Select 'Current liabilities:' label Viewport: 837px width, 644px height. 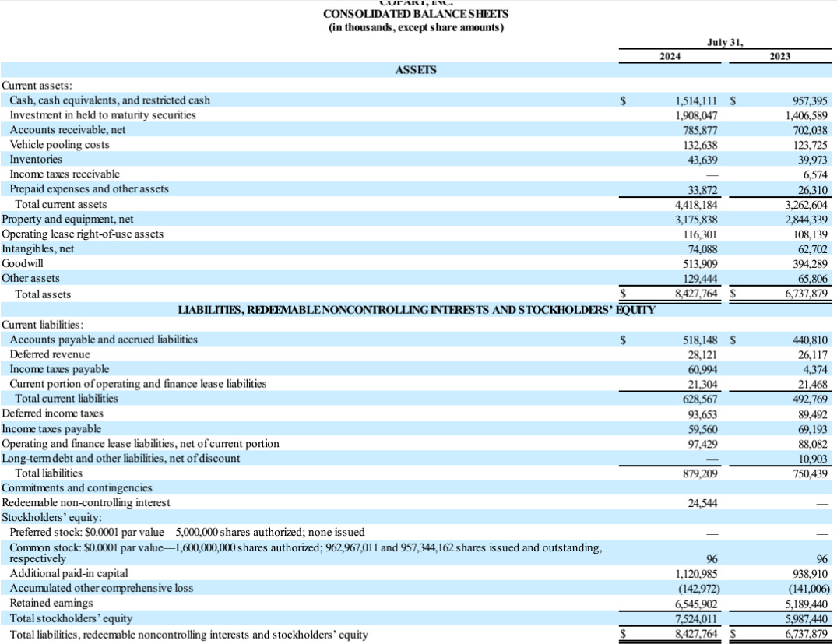pyautogui.click(x=43, y=325)
